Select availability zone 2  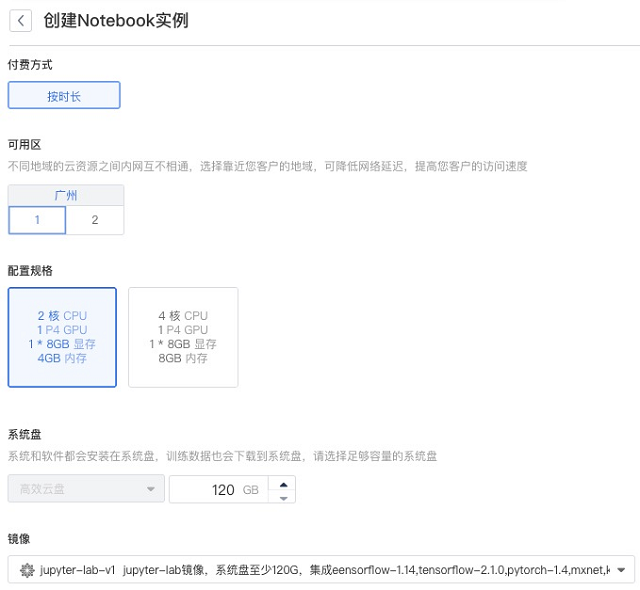click(95, 220)
